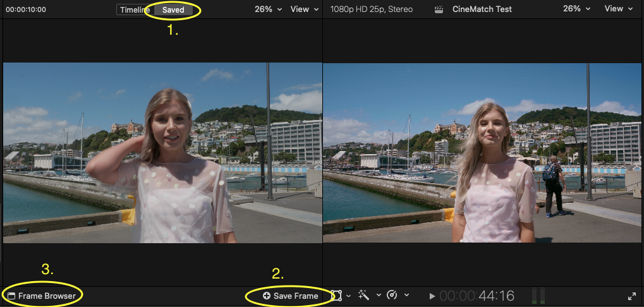Viewport: 644px width, 307px height.
Task: Click the clapperboard icon next to CineMatch Test
Action: pos(439,9)
